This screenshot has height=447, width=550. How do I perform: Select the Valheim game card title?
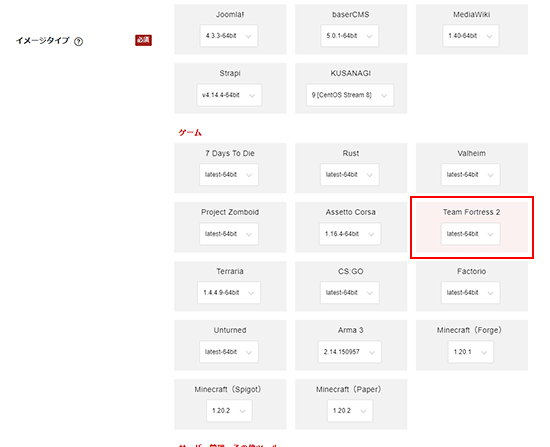[471, 153]
